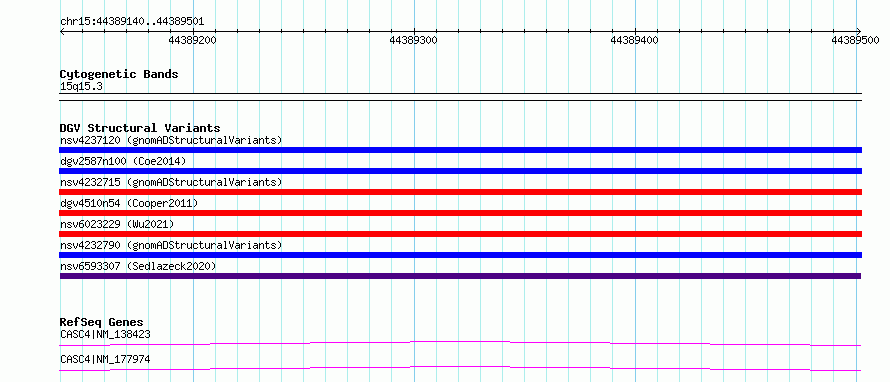Image resolution: width=890 pixels, height=382 pixels.
Task: Click the red bar under nsv4232715
Action: [x=460, y=192]
